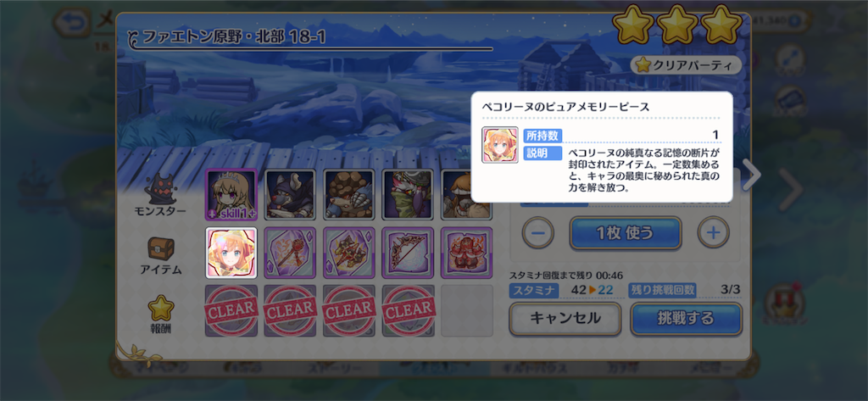Select the green-cloaked monster icon

pyautogui.click(x=408, y=194)
